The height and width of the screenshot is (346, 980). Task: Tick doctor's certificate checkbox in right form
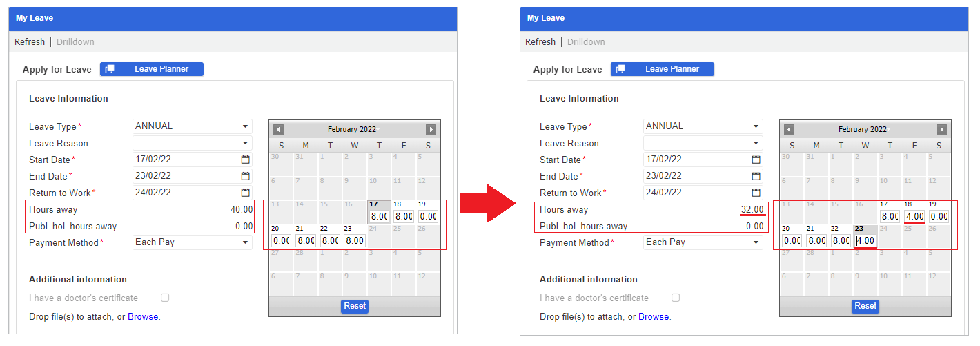tap(676, 298)
